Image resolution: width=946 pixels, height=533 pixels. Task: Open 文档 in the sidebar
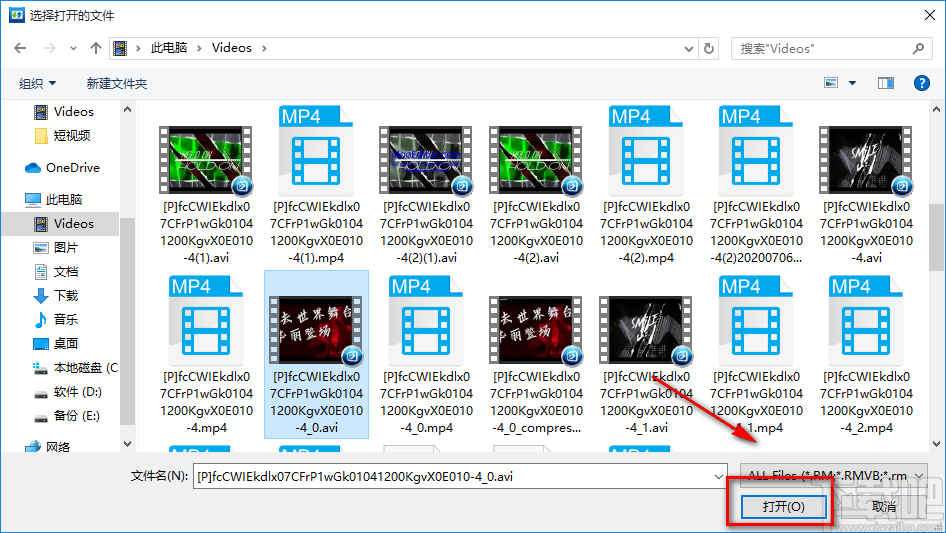click(56, 272)
